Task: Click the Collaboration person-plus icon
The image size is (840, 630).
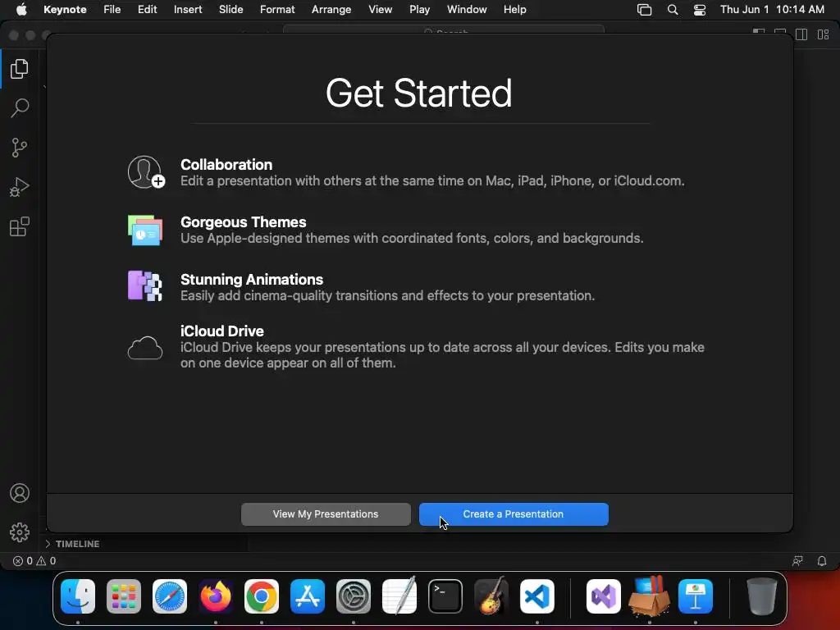Action: 146,172
